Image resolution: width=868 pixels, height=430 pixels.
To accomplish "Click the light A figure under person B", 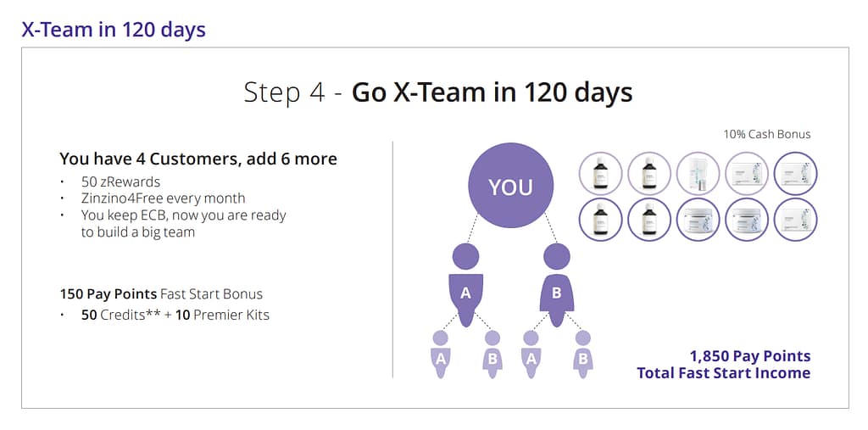I will (531, 354).
